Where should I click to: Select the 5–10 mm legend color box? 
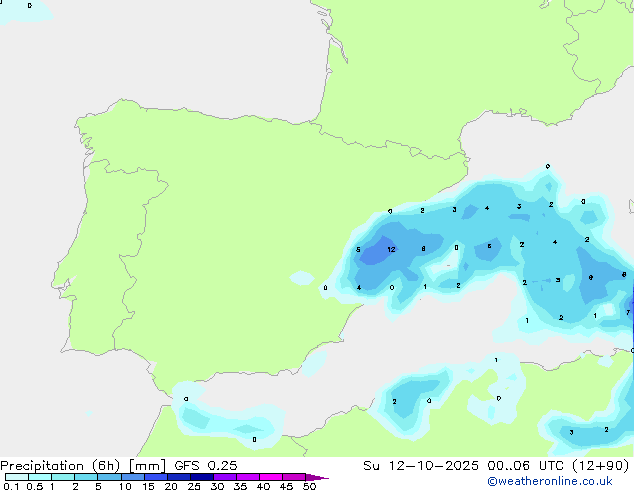pyautogui.click(x=109, y=477)
